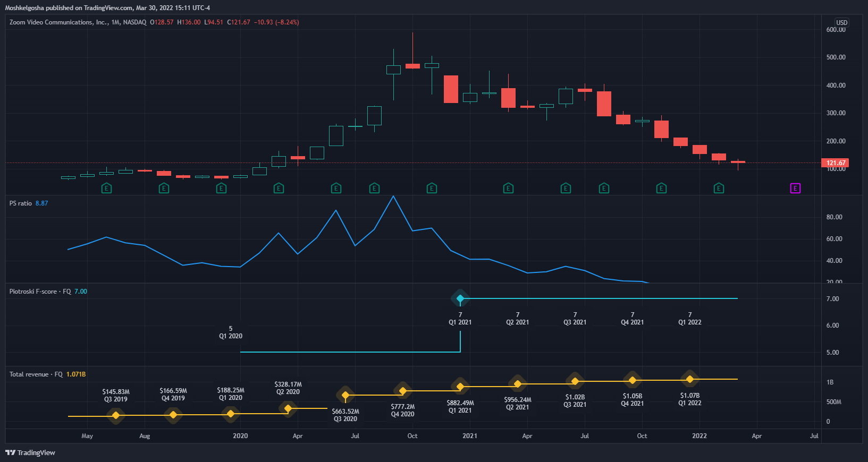Select the Q3 2021 revenue diamond marker
Screen dimensions: 868x462
click(x=575, y=381)
